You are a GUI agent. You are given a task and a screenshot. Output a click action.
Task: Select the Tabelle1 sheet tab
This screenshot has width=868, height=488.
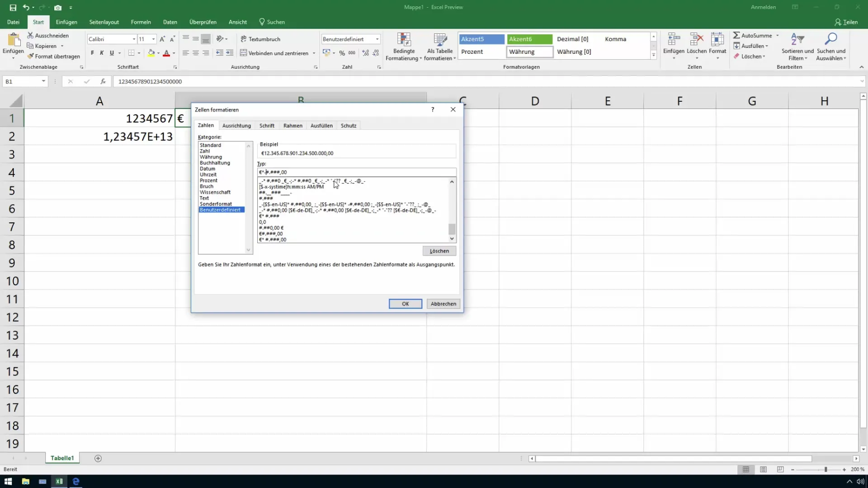[x=62, y=458]
